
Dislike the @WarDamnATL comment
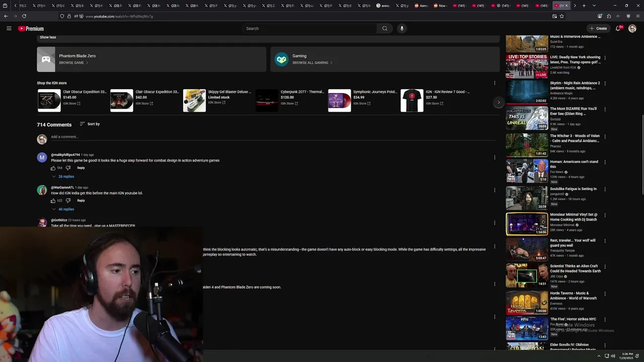coord(68,201)
